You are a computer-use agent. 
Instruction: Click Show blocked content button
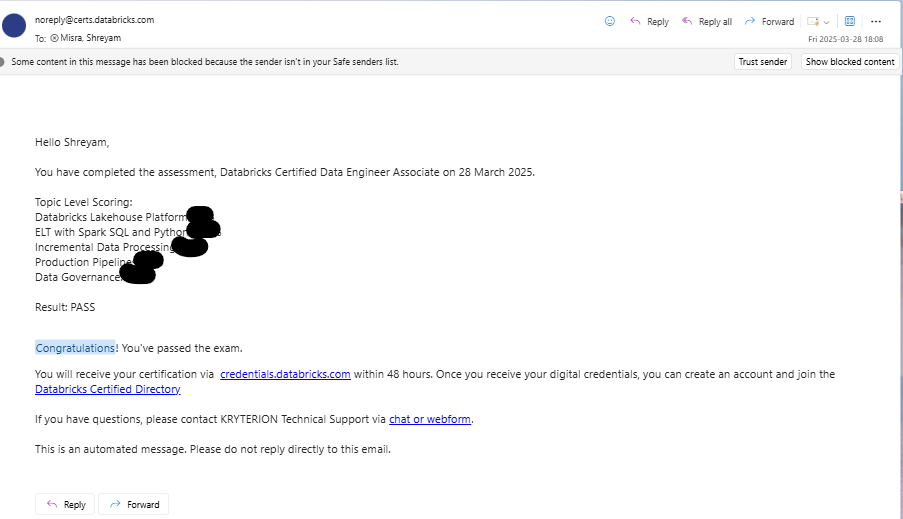850,62
